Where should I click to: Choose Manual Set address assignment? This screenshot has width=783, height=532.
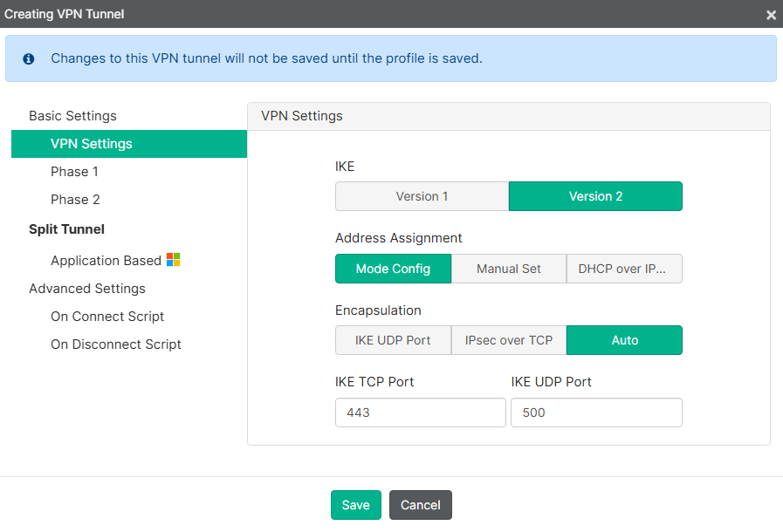(x=509, y=269)
